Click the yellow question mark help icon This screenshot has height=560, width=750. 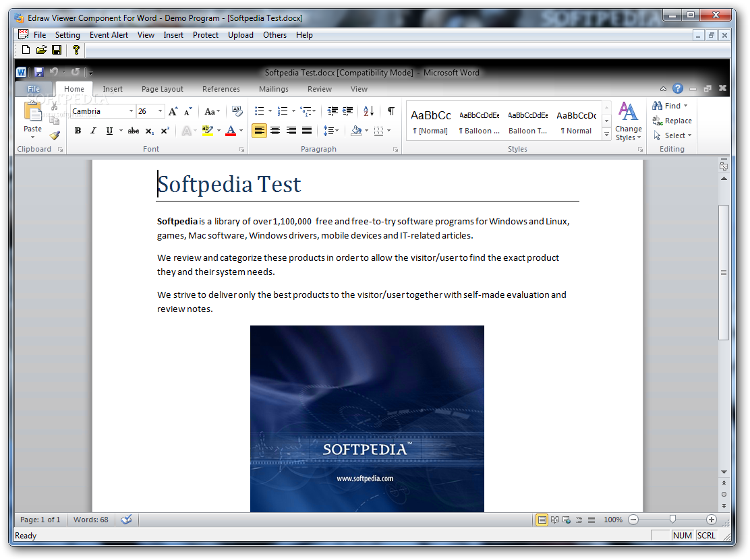click(76, 50)
